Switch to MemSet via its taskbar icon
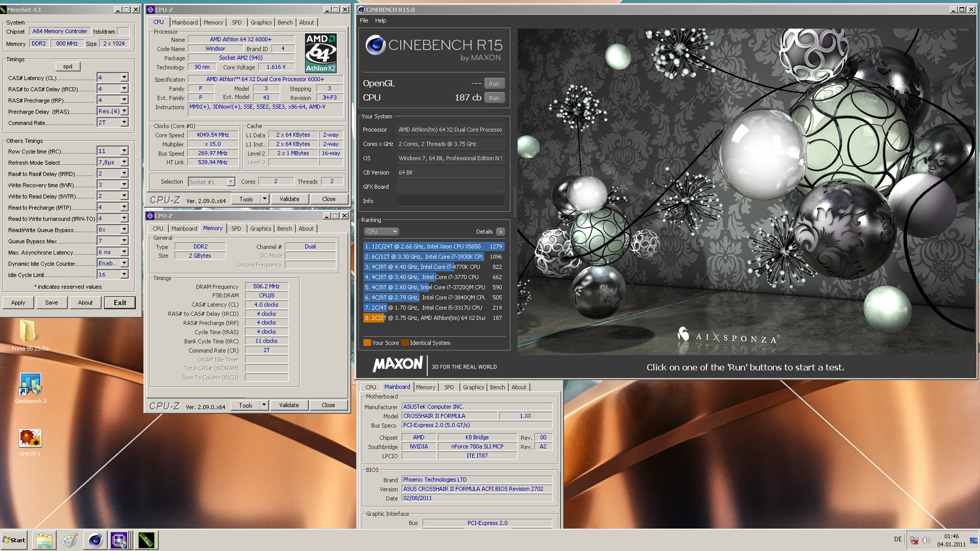The image size is (980, 551). click(x=146, y=540)
